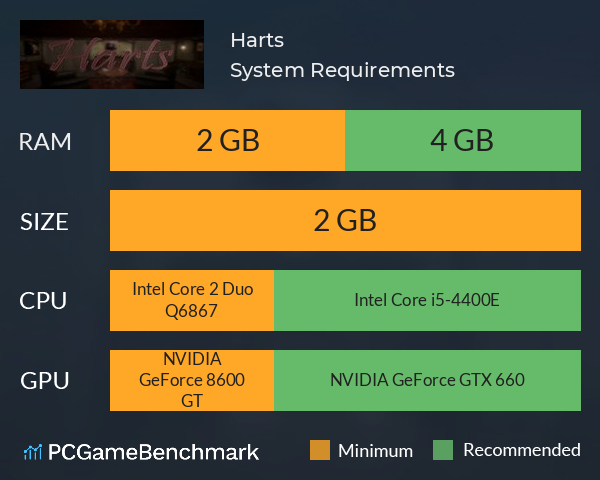Click the 2 GB SIZE bar

tap(345, 220)
